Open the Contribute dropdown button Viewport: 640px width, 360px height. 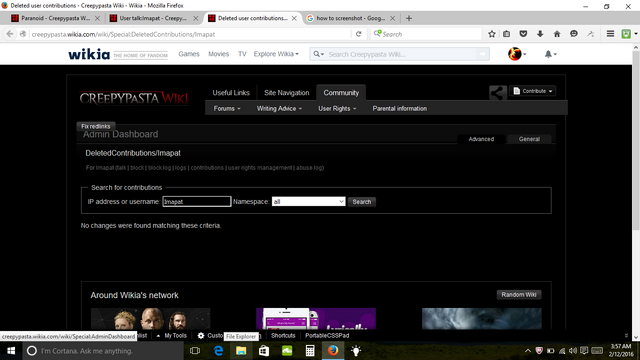532,91
